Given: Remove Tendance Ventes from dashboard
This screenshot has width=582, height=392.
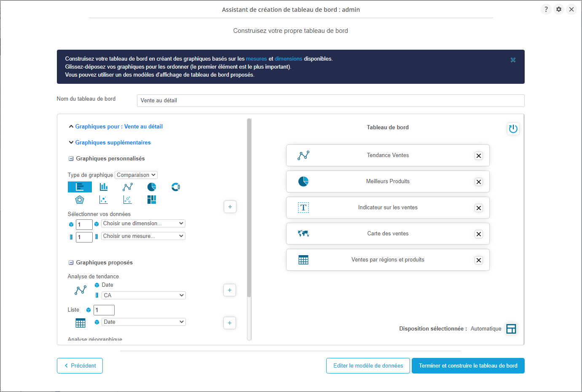Looking at the screenshot, I should pos(479,156).
